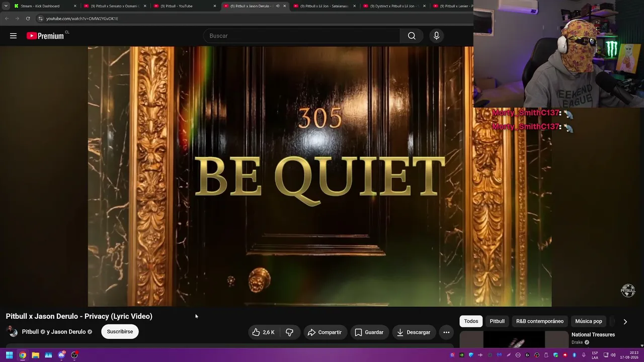Click the Be Quiet video player
Image resolution: width=644 pixels, height=362 pixels.
(319, 176)
